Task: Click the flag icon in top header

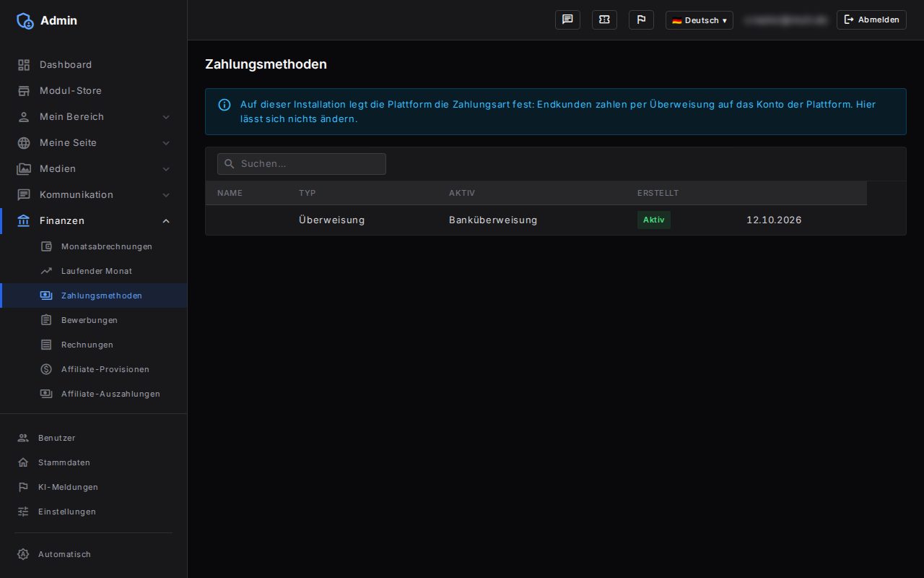Action: [x=641, y=20]
